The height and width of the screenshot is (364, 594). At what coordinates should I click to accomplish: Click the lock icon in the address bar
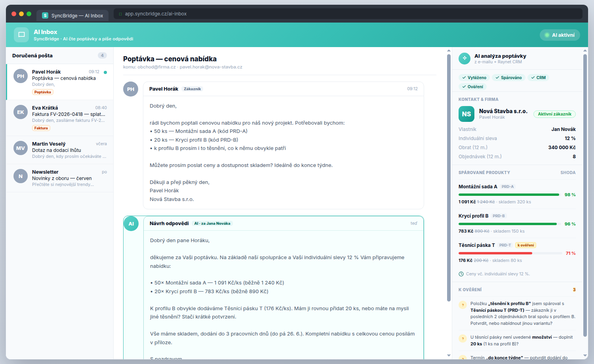click(x=120, y=14)
